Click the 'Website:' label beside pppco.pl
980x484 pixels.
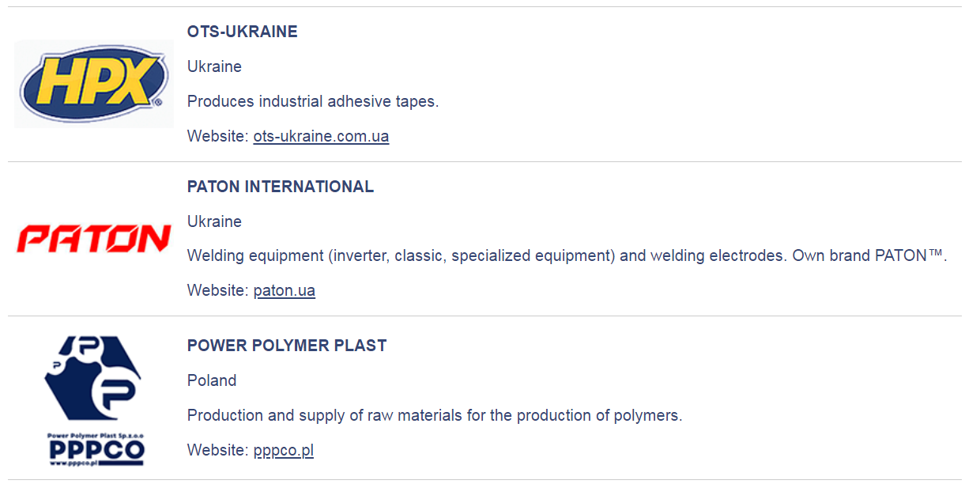[217, 450]
